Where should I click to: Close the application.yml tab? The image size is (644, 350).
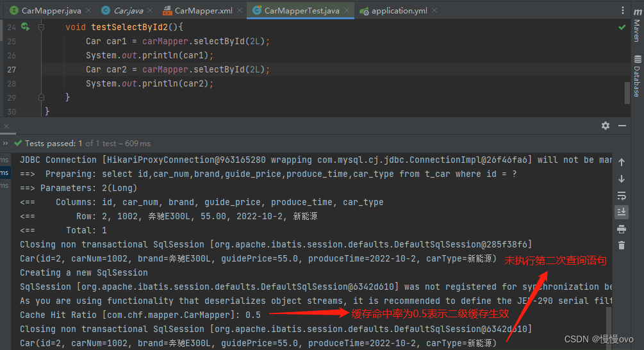(434, 11)
